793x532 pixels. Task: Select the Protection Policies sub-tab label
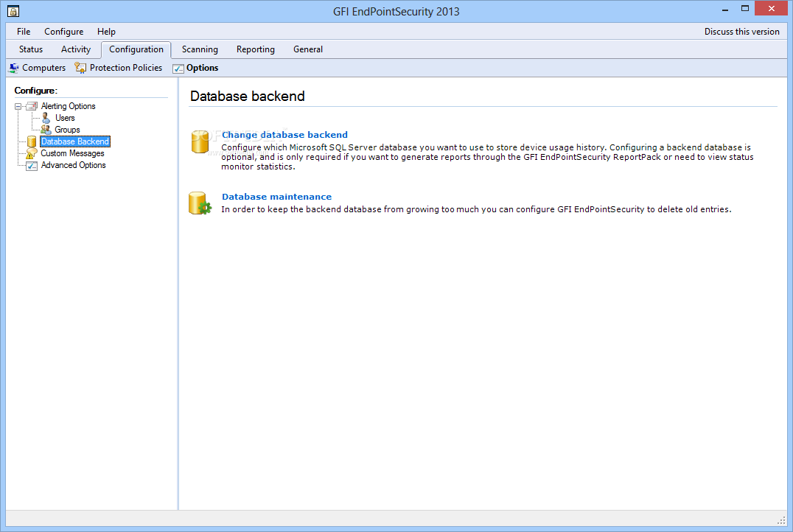[x=126, y=68]
